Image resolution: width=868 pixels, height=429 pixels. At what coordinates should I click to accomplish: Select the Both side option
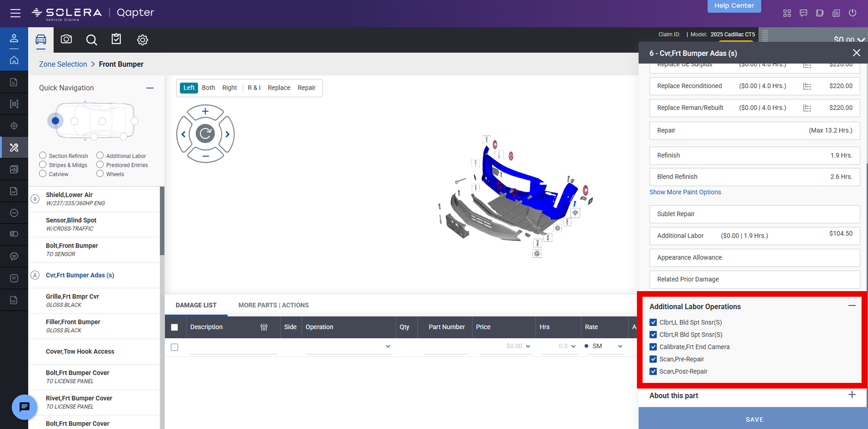tap(208, 88)
